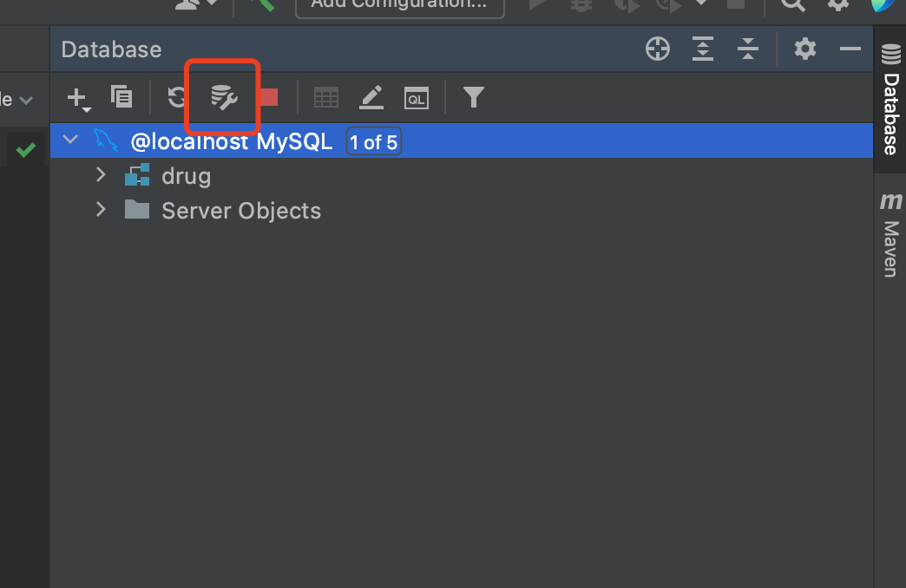The image size is (906, 588).
Task: Click the Select Opened File target icon
Action: tap(658, 49)
